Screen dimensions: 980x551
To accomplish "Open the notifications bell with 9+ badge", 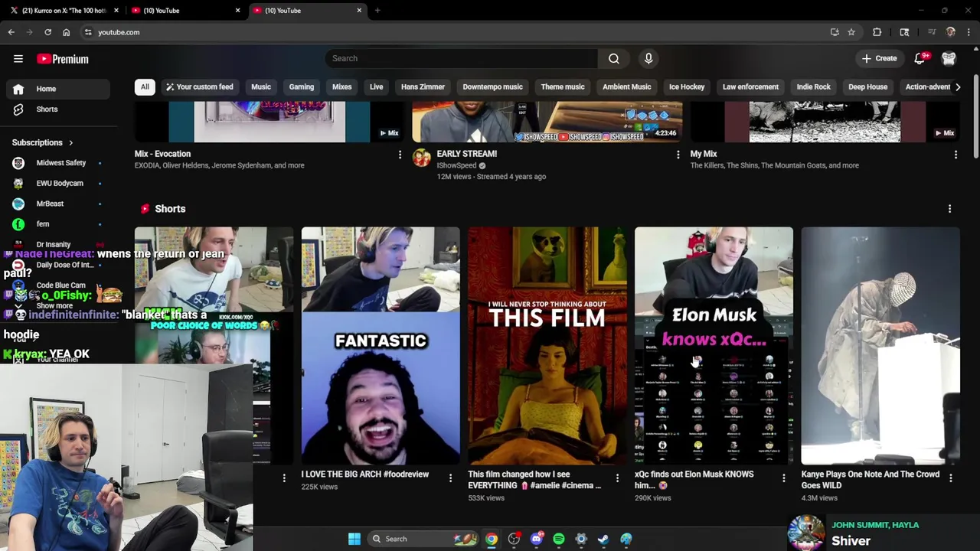I will (921, 58).
